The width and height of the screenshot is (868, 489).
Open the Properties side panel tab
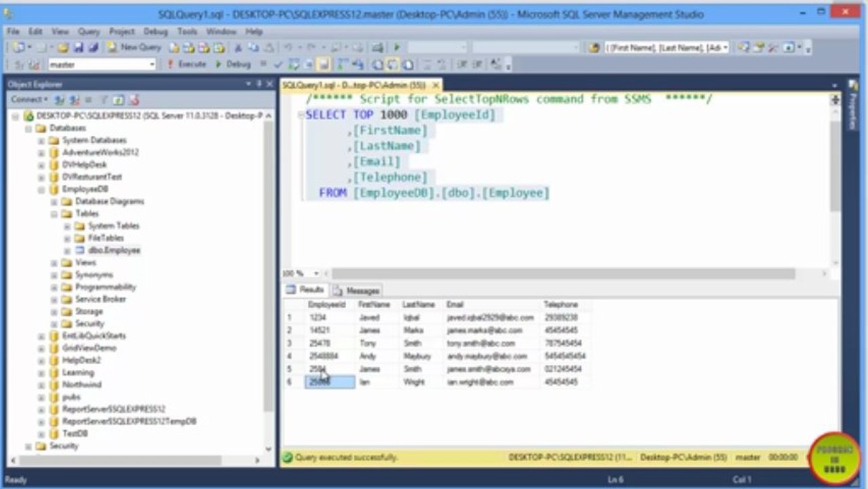(x=854, y=105)
